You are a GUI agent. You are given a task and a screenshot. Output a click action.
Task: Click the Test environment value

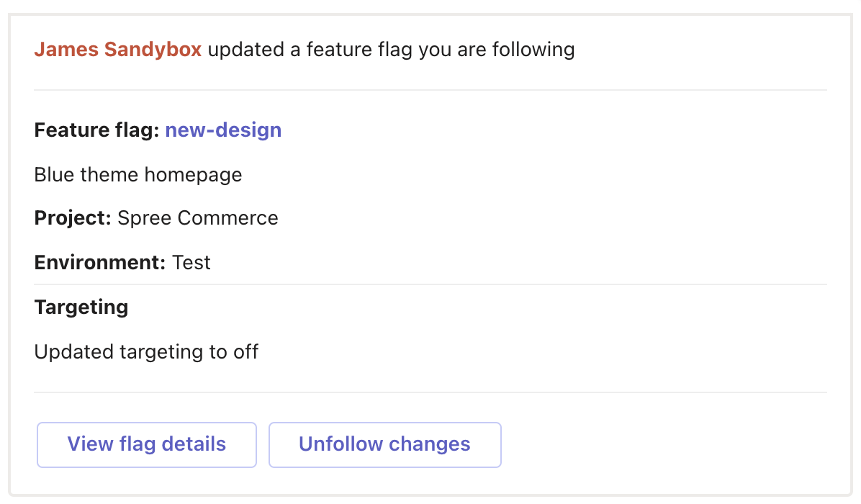point(191,262)
